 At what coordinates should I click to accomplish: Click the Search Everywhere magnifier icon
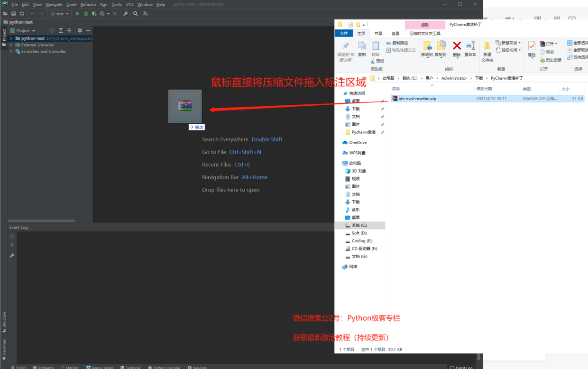135,13
